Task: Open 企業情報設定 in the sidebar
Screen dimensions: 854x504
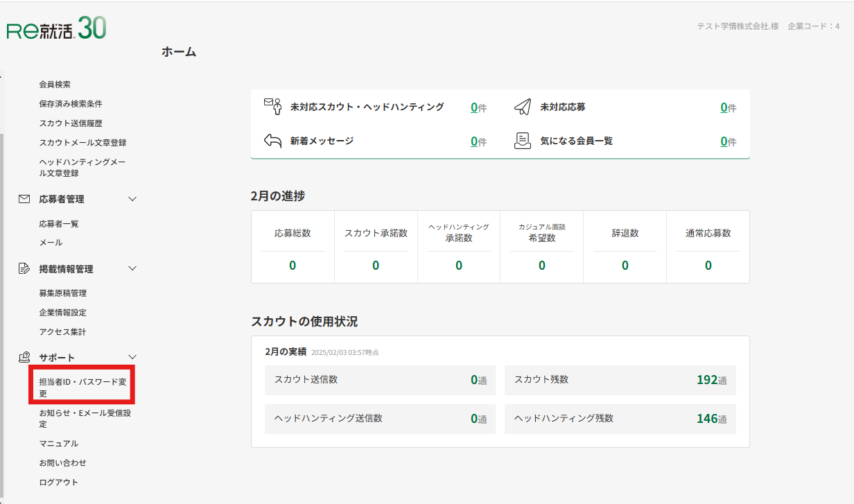Action: click(63, 313)
